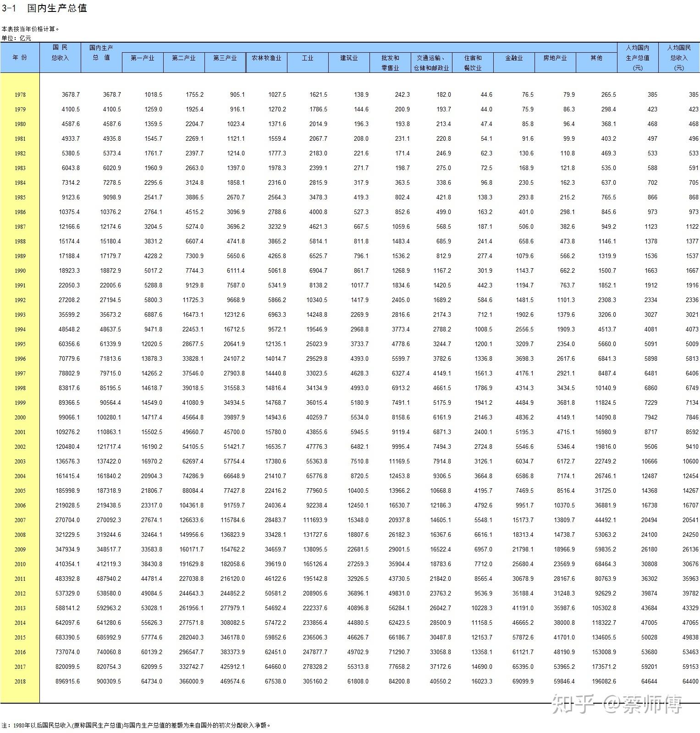Image resolution: width=700 pixels, height=733 pixels.
Task: Select the 住宿和餐饮业 column header
Action: (x=473, y=63)
